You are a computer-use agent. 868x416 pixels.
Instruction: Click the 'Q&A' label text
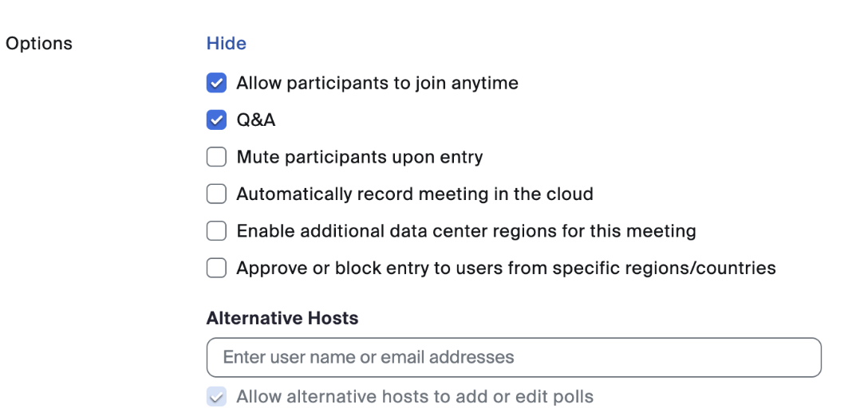point(256,120)
